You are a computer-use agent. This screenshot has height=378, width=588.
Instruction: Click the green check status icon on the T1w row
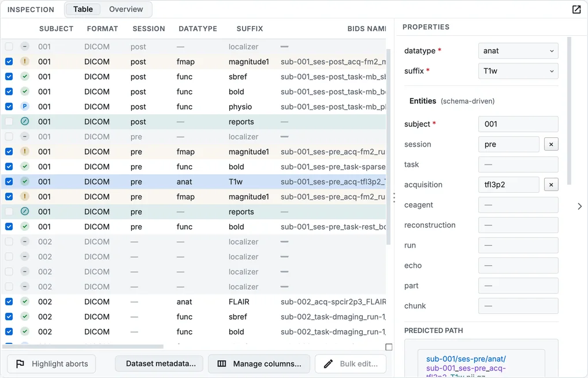coord(25,181)
